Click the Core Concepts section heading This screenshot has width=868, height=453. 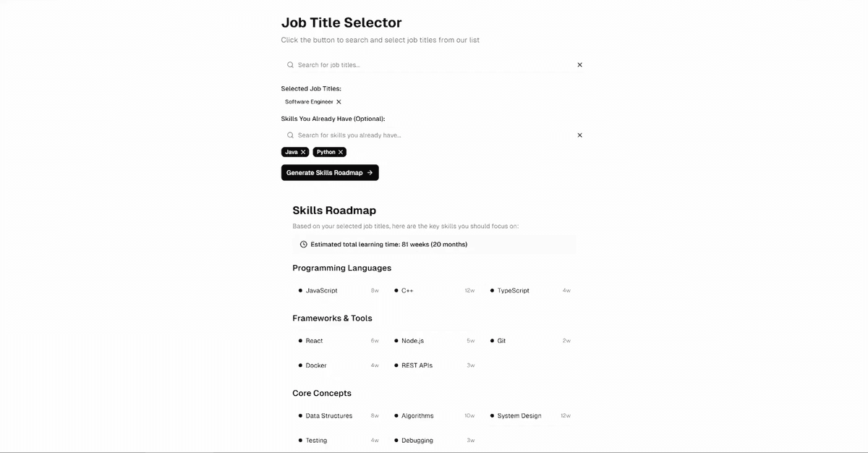point(322,393)
